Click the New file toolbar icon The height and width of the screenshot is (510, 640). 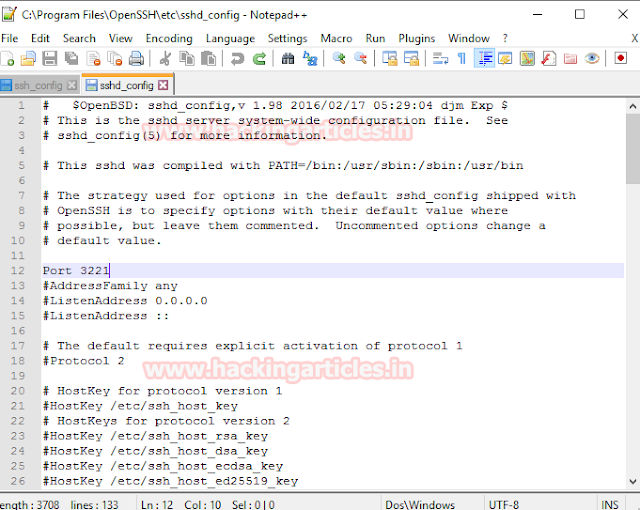pos(8,59)
